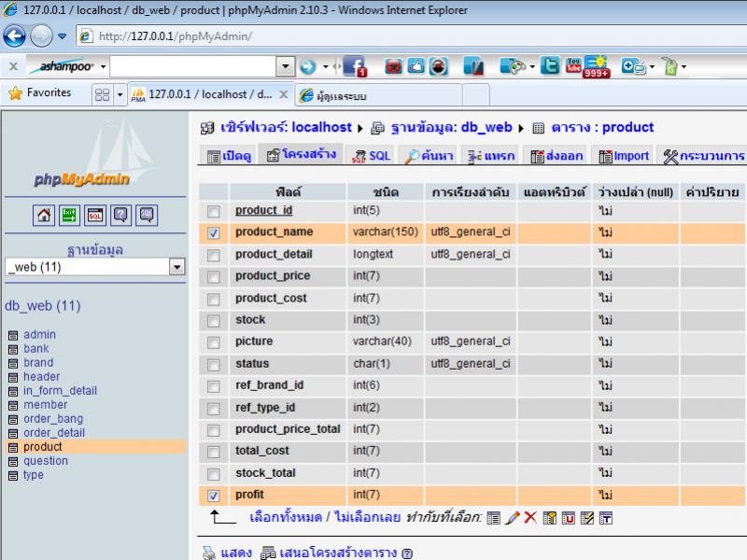
Task: Click the db_web (11) database link
Action: click(x=43, y=305)
